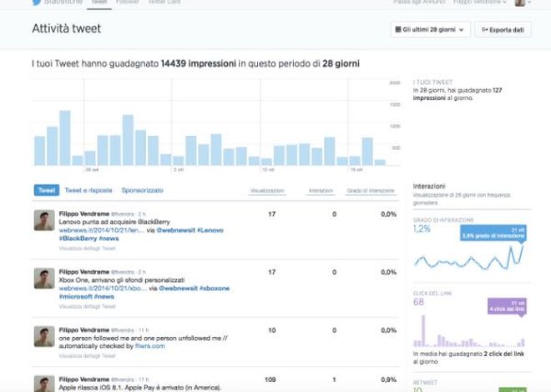Click the '68' link clicks value

(x=418, y=302)
